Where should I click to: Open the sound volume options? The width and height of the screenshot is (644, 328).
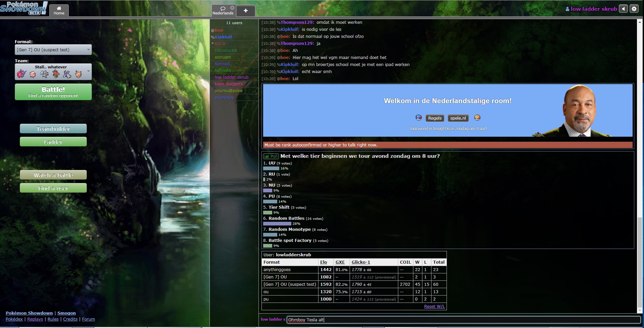click(x=623, y=9)
